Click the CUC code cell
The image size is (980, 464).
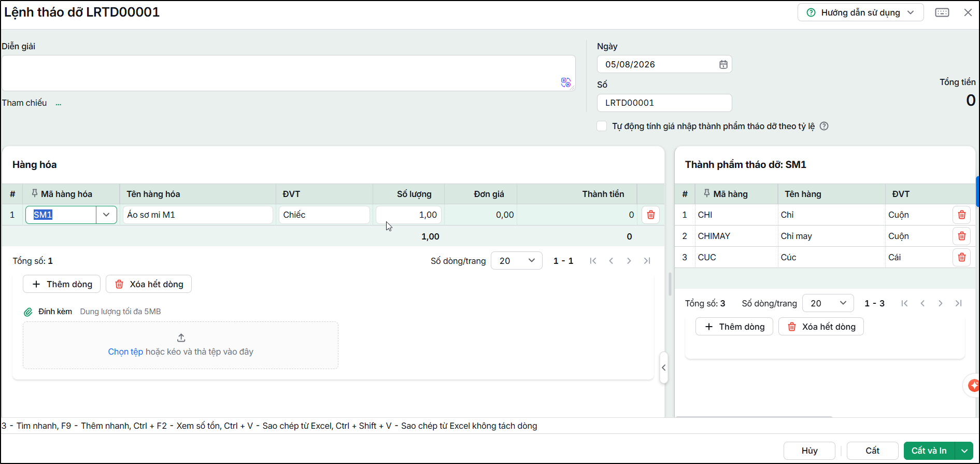point(736,257)
